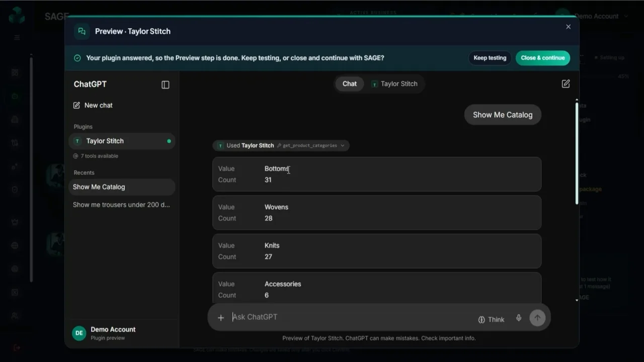Start a New chat from the sidebar
This screenshot has width=644, height=362.
pyautogui.click(x=93, y=106)
